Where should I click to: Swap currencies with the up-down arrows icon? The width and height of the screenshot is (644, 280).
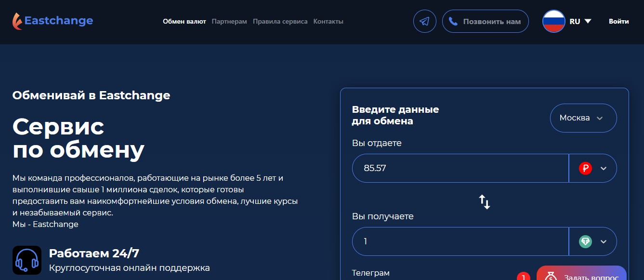pos(485,201)
